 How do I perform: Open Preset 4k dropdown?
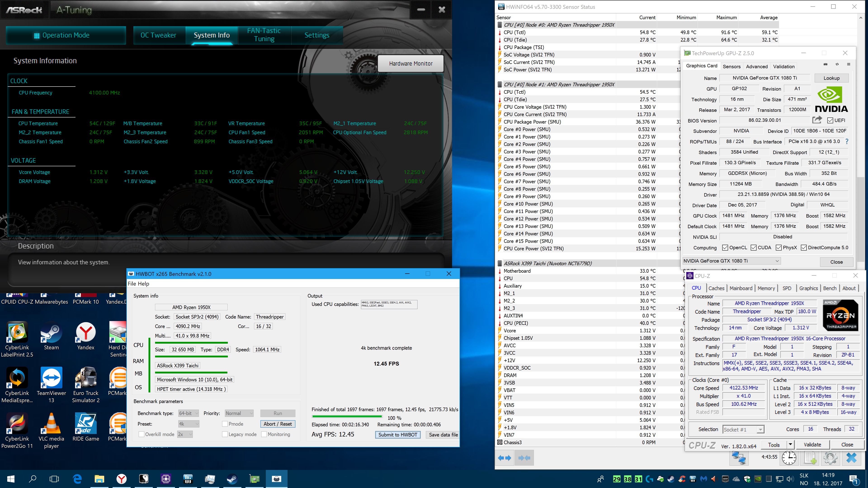point(189,424)
